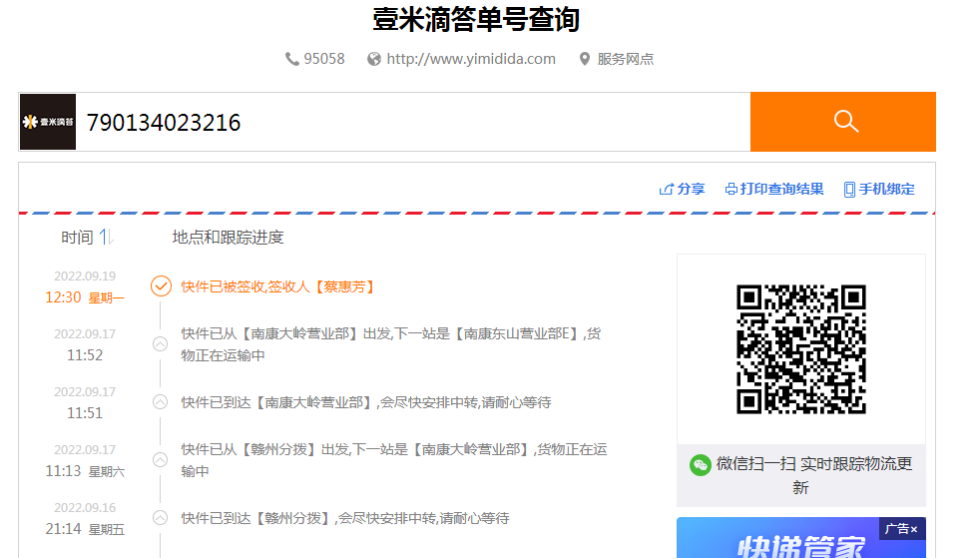The image size is (980, 558).
Task: Click the 壹米滴答单号查询 page title
Action: coord(476,19)
